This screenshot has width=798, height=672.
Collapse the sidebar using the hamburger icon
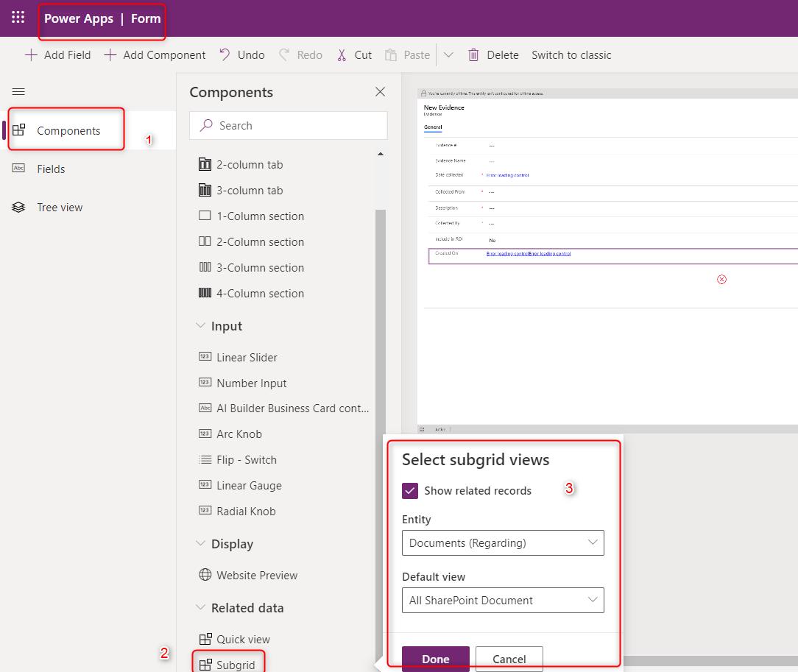(18, 91)
